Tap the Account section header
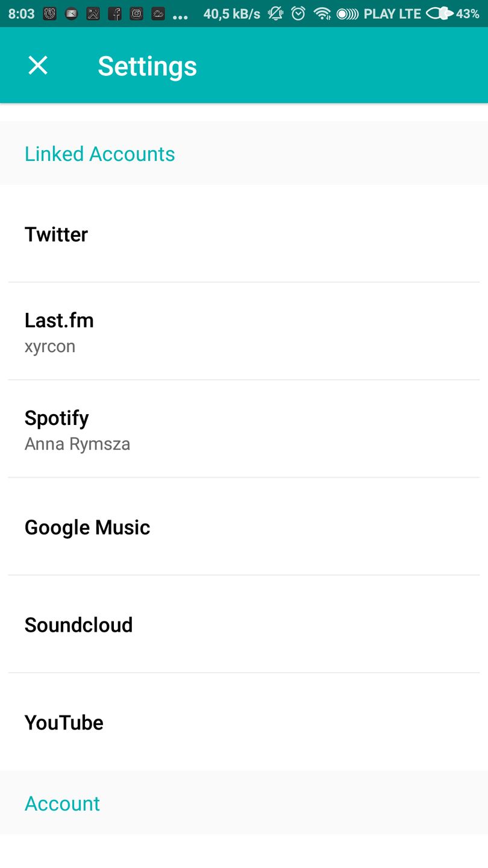This screenshot has width=488, height=868. pos(62,804)
